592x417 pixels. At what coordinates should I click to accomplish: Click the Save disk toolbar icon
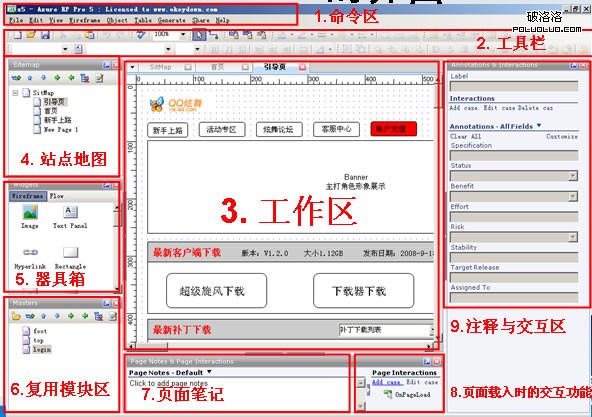click(x=45, y=35)
